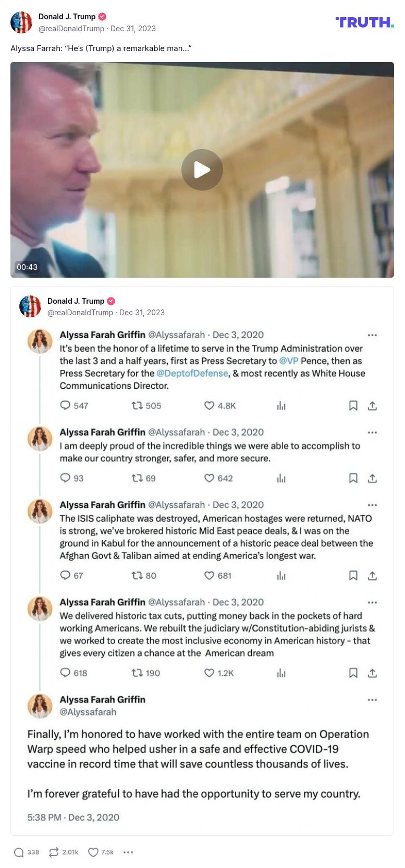Open the @VP mention link
The image size is (405, 868).
coord(289,361)
